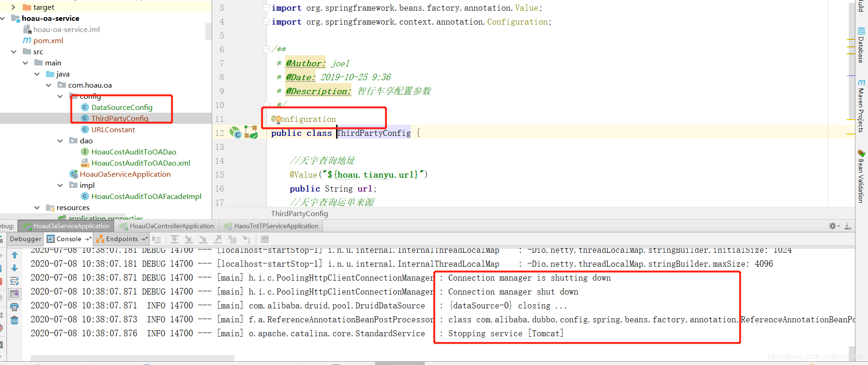Collapse the hoau-oa-service module
868x365 pixels.
3,18
